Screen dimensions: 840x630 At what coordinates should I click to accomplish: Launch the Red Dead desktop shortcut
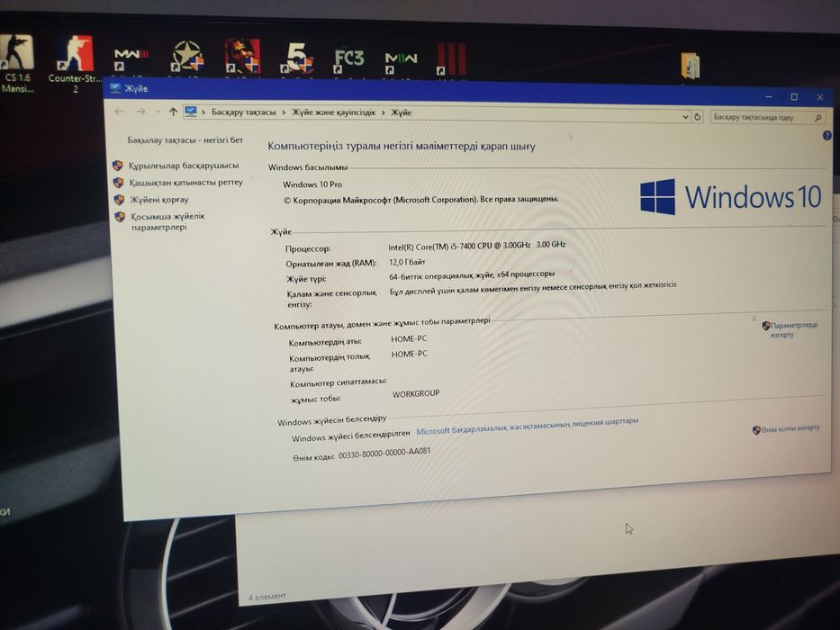pyautogui.click(x=242, y=55)
